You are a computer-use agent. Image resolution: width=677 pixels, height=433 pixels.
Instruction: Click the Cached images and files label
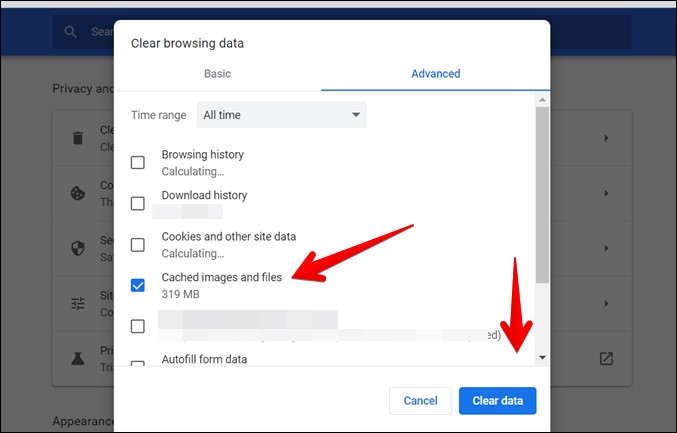221,277
